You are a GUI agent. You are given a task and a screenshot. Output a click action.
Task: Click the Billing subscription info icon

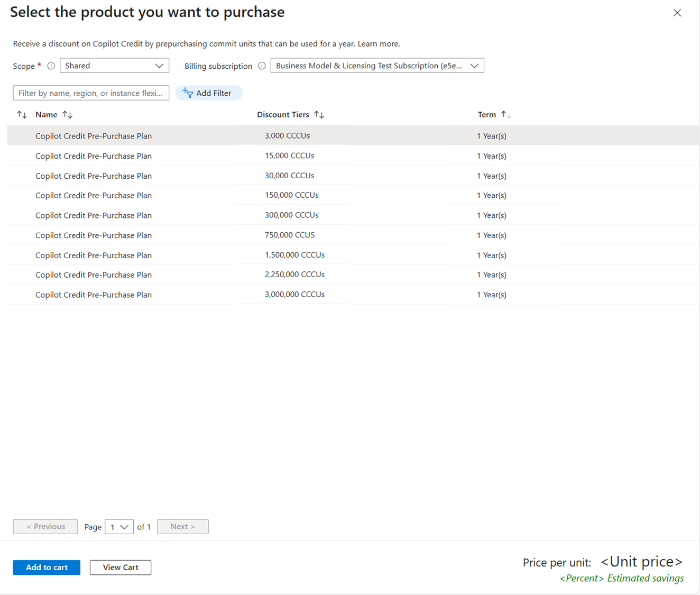pyautogui.click(x=262, y=66)
